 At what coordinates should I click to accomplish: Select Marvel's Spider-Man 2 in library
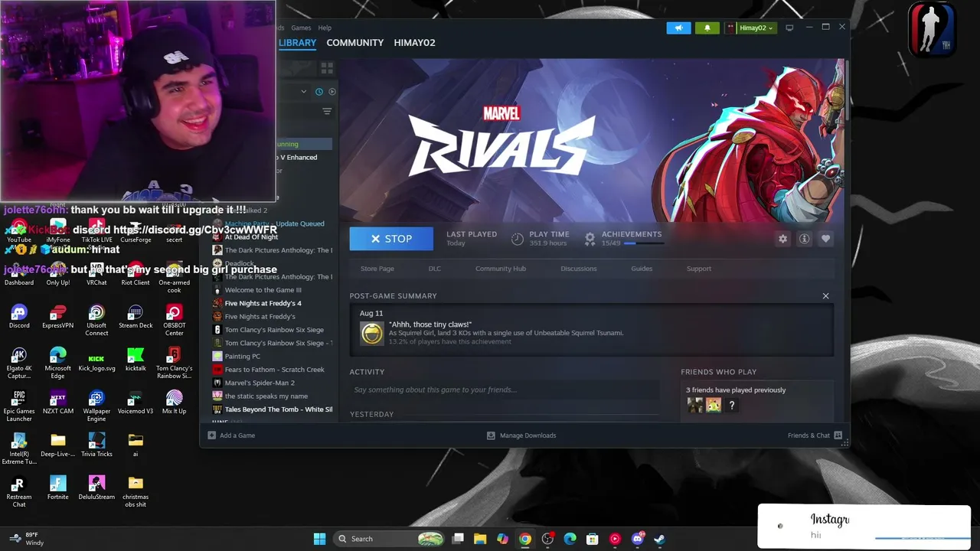(260, 383)
